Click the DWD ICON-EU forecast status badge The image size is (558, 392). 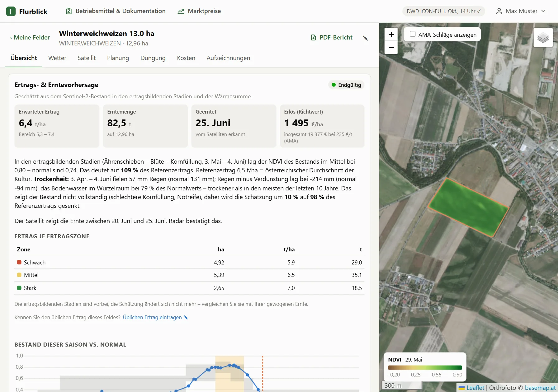pyautogui.click(x=444, y=11)
